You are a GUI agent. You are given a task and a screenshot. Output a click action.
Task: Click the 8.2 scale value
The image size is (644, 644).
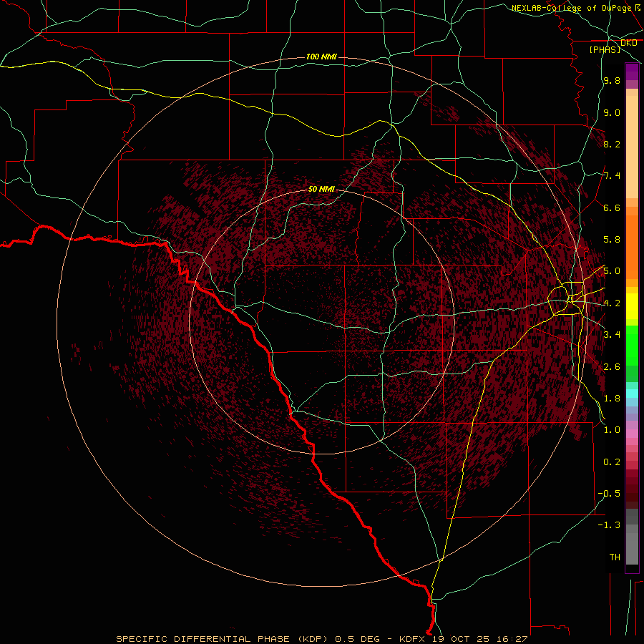click(x=612, y=144)
